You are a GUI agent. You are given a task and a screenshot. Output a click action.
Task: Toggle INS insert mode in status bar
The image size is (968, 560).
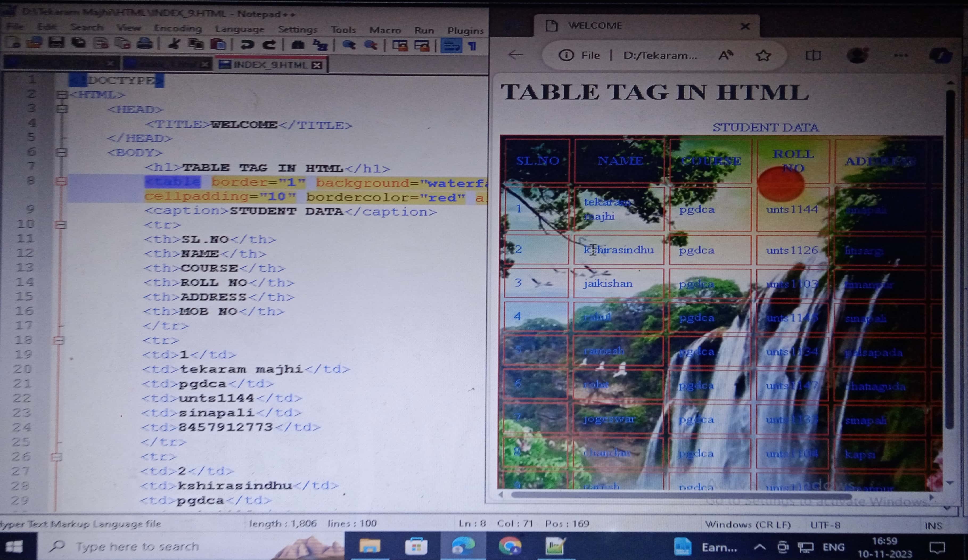pos(933,525)
